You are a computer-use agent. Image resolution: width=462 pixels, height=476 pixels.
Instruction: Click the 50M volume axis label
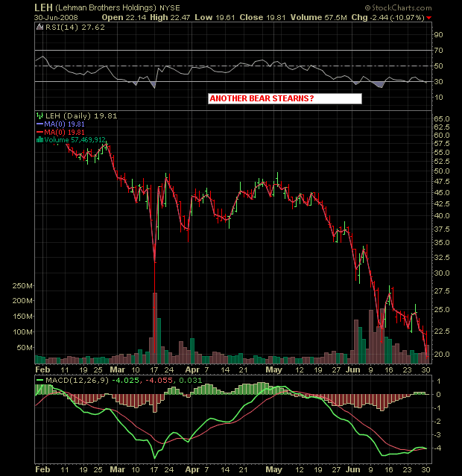25,347
